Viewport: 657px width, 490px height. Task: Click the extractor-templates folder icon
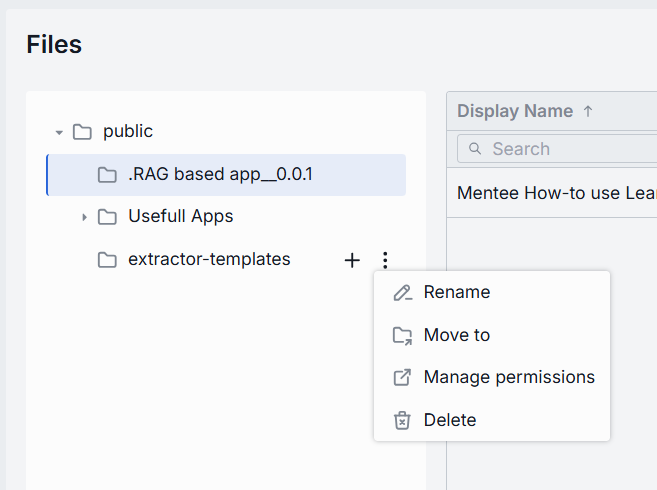coord(107,260)
